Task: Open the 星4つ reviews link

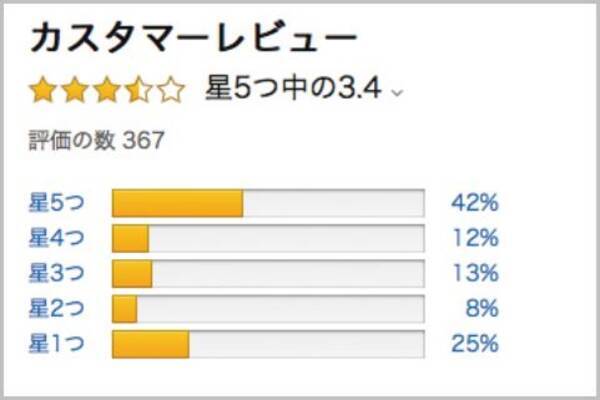Action: coord(57,238)
